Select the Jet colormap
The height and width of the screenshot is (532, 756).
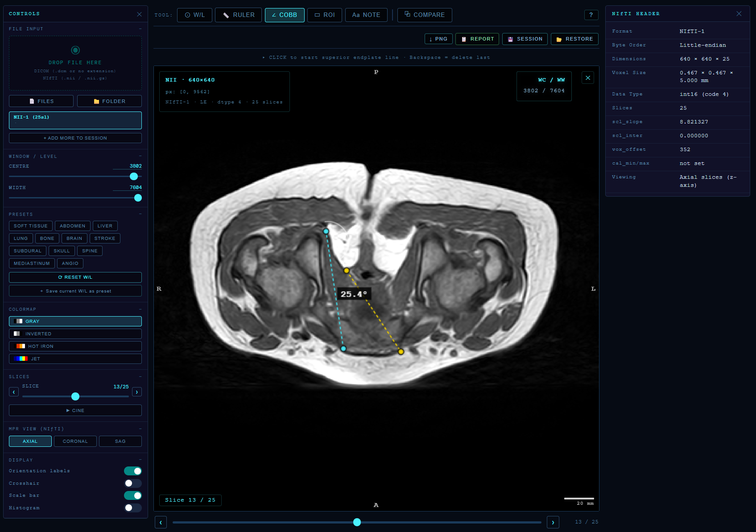[x=75, y=359]
